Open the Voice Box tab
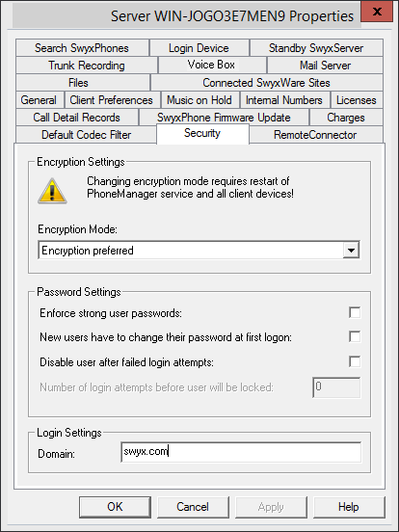This screenshot has height=532, width=399. (212, 65)
